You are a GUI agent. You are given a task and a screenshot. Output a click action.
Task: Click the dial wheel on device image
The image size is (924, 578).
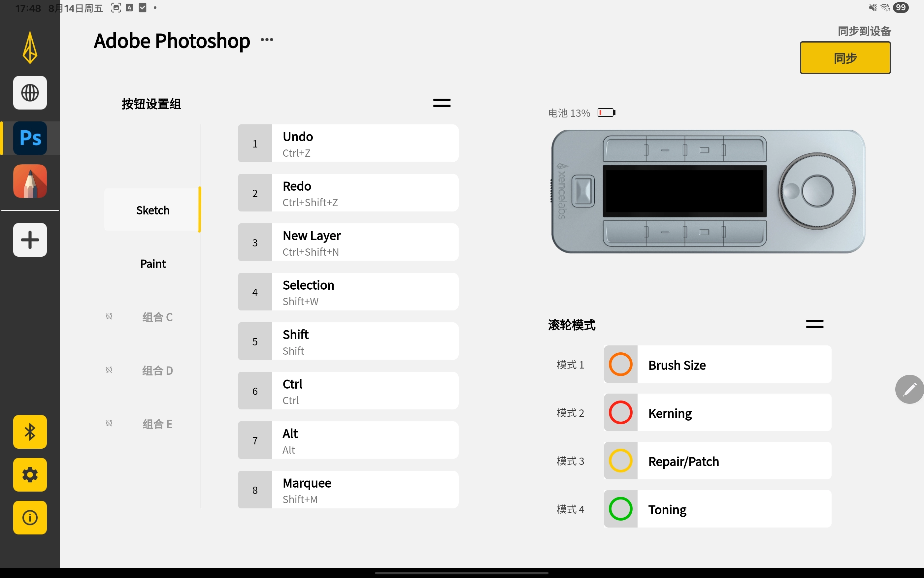(817, 191)
